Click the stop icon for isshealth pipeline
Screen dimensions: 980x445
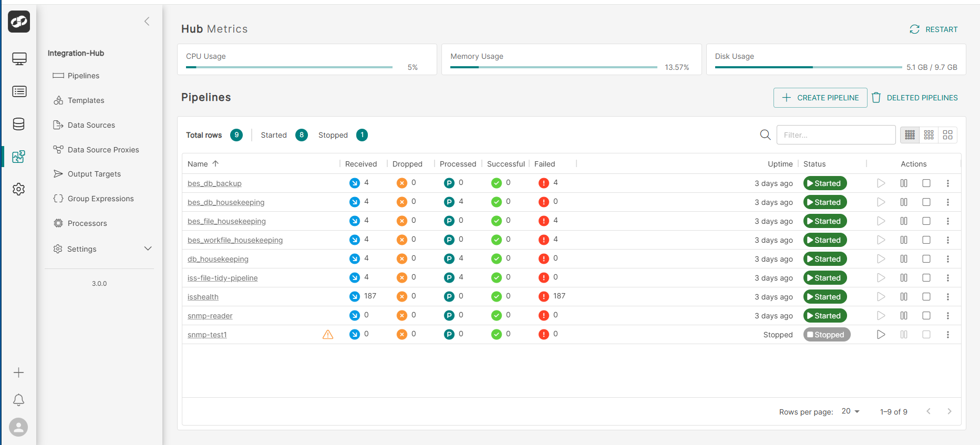926,297
